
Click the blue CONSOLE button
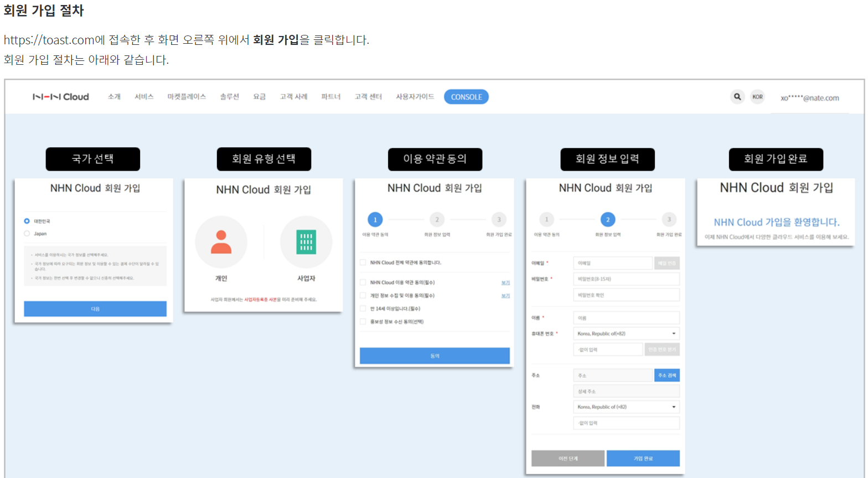[x=466, y=97]
